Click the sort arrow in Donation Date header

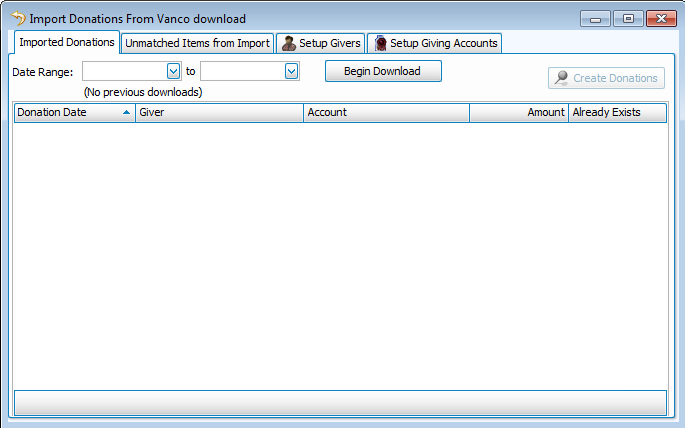point(126,113)
